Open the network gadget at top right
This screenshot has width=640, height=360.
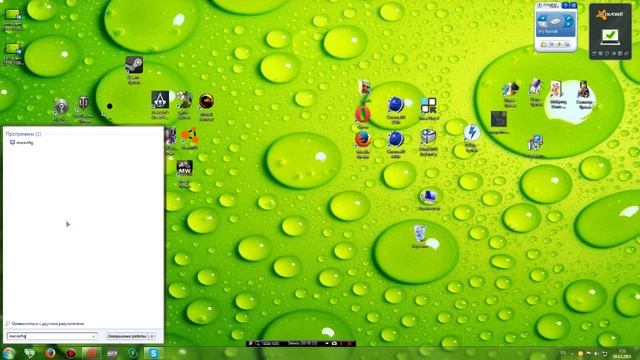(x=556, y=26)
